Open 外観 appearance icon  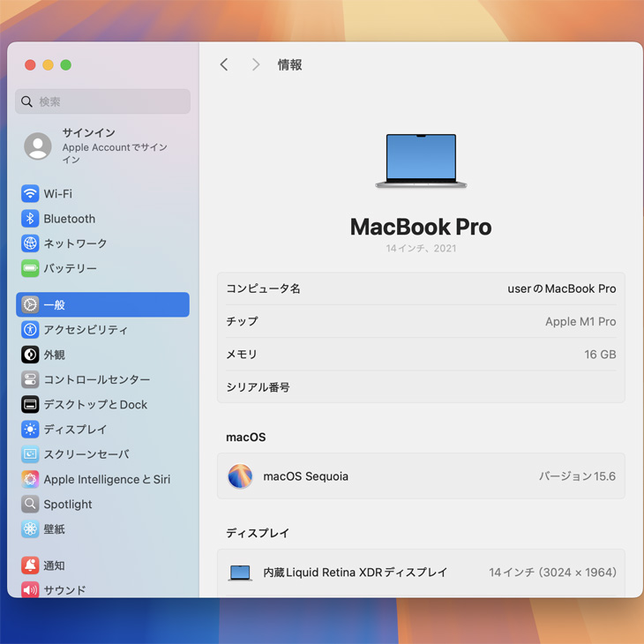pyautogui.click(x=30, y=355)
